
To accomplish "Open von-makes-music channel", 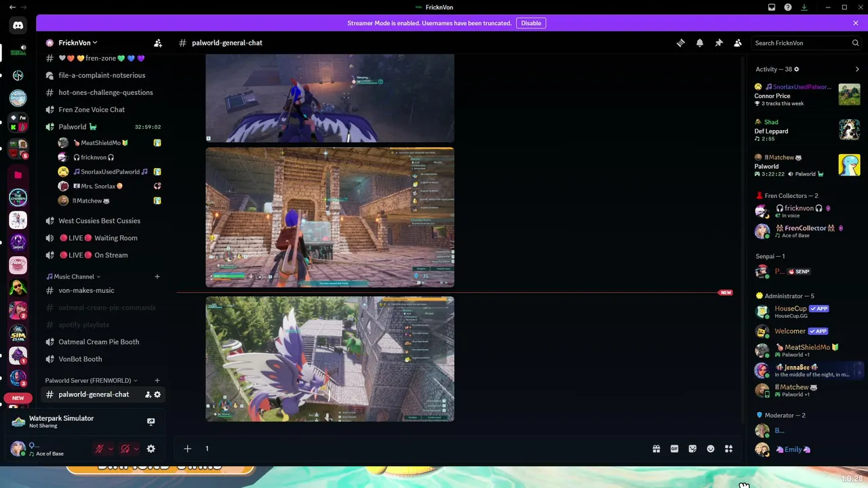I will coord(103,290).
